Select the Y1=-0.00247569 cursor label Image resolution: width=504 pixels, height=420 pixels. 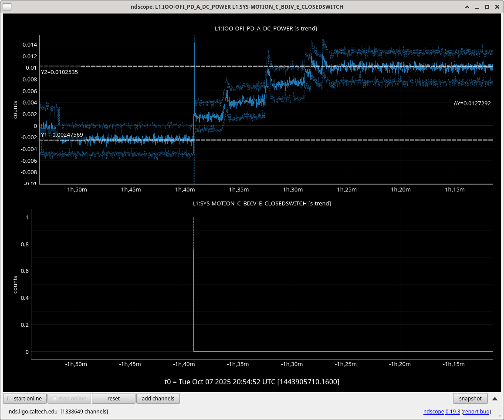(61, 135)
